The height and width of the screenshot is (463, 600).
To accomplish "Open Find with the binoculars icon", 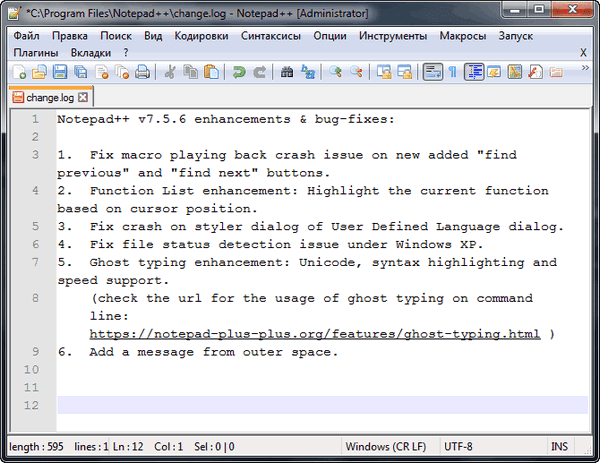I will 287,72.
